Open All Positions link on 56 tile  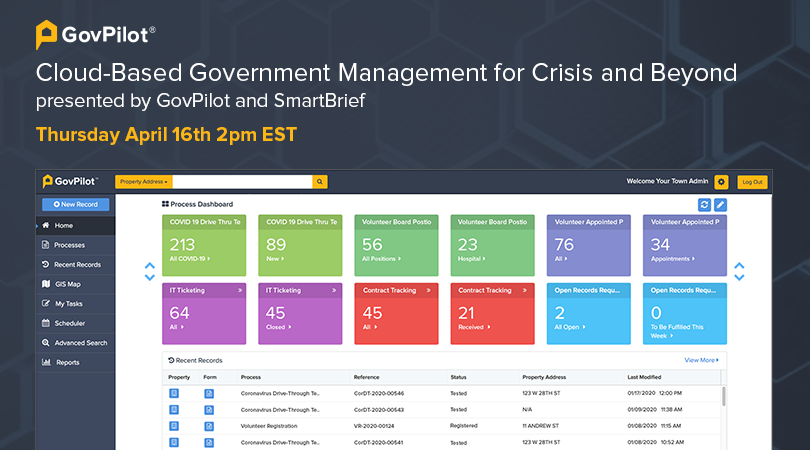(x=381, y=259)
